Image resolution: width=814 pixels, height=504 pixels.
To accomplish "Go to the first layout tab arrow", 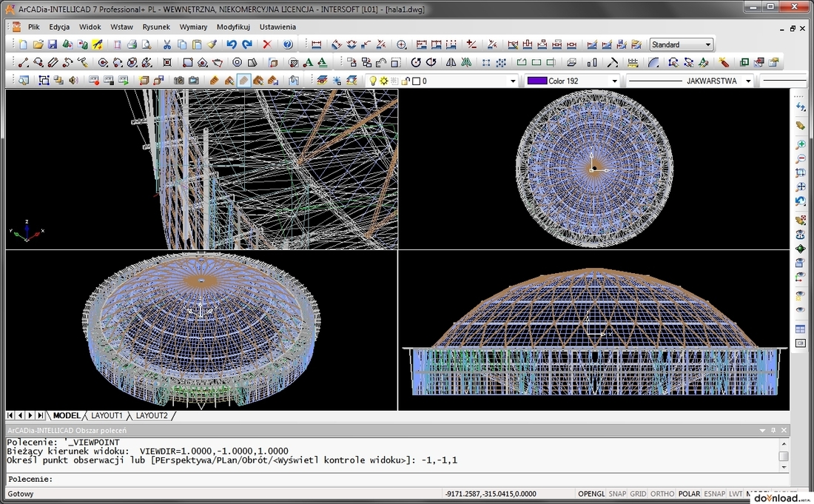I will tap(10, 416).
